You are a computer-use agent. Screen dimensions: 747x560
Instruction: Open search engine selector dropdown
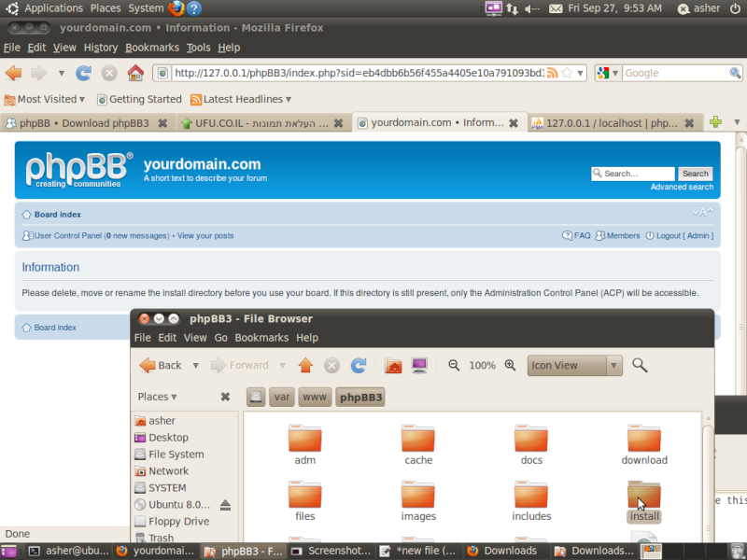[x=615, y=74]
